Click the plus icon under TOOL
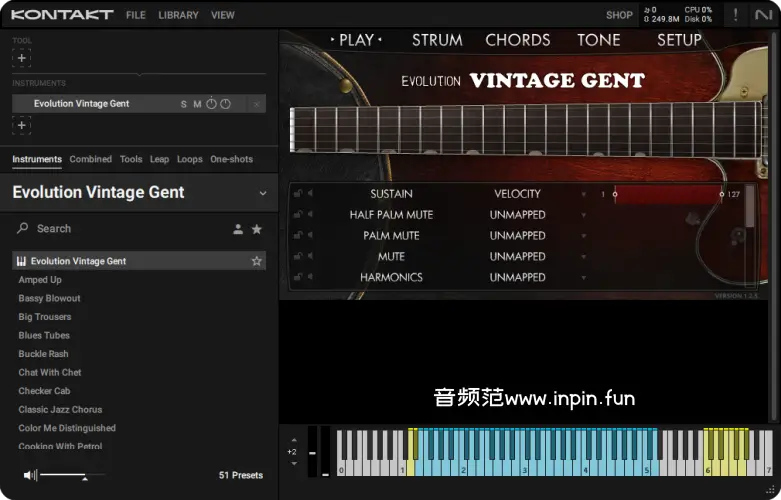This screenshot has width=781, height=500. [x=21, y=58]
